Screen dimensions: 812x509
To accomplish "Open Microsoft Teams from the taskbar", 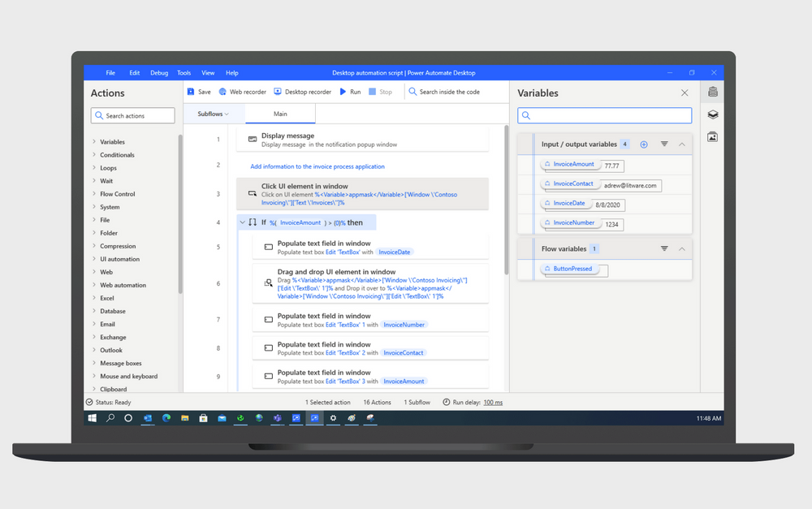I will (x=278, y=418).
